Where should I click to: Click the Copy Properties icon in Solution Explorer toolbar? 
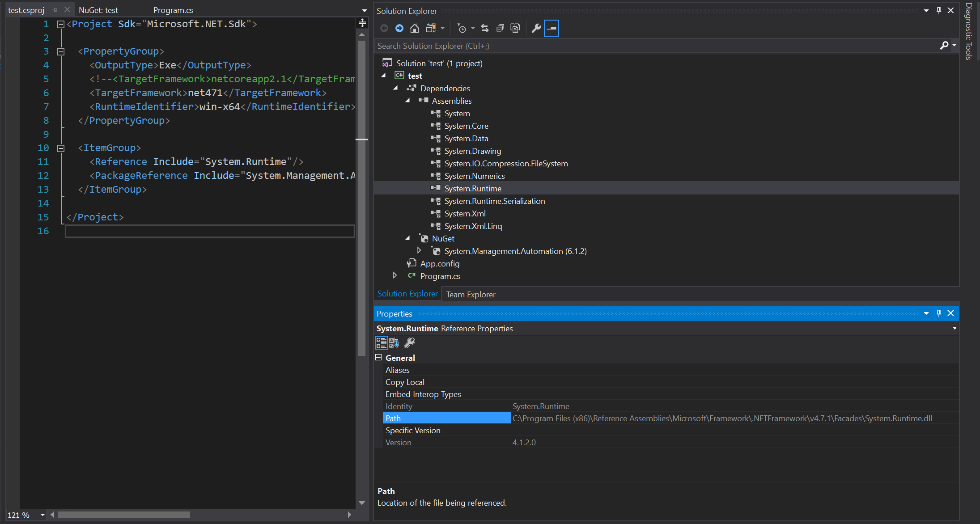click(x=515, y=28)
